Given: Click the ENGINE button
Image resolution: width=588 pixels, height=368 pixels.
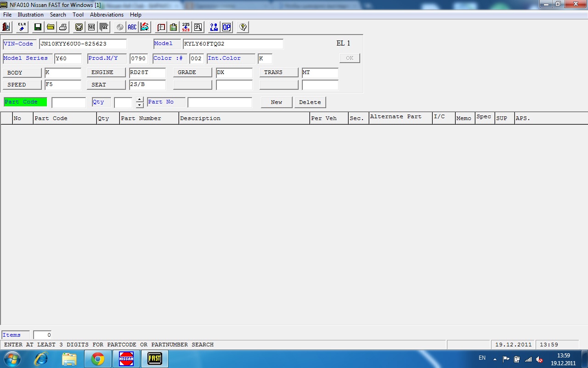Looking at the screenshot, I should point(106,73).
